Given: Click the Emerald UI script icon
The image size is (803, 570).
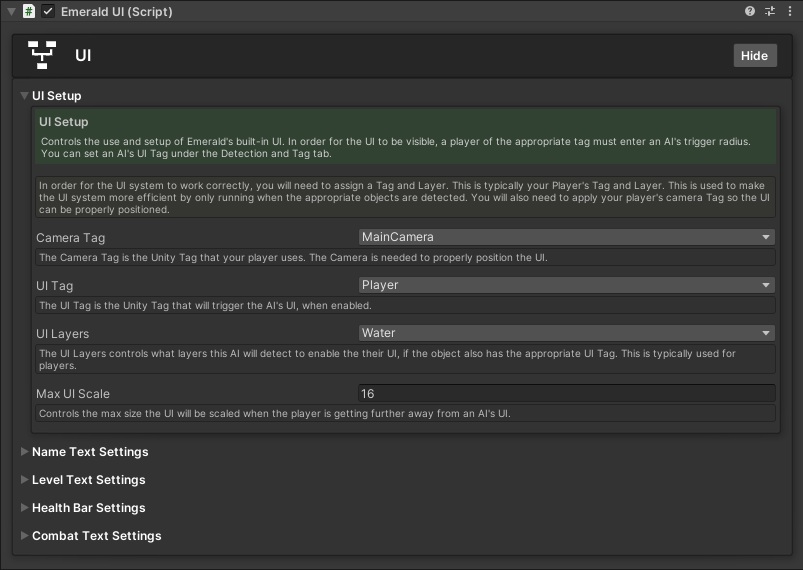Looking at the screenshot, I should [x=28, y=11].
